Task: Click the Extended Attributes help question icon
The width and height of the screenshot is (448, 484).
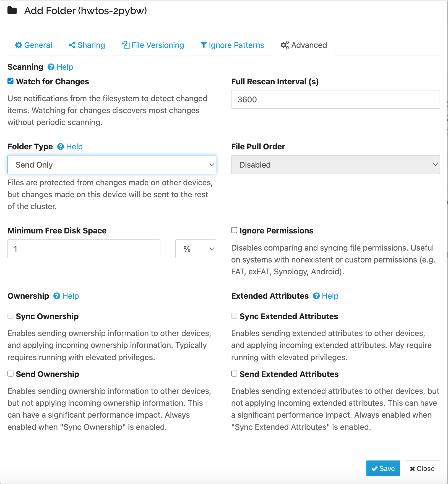Action: pos(316,296)
